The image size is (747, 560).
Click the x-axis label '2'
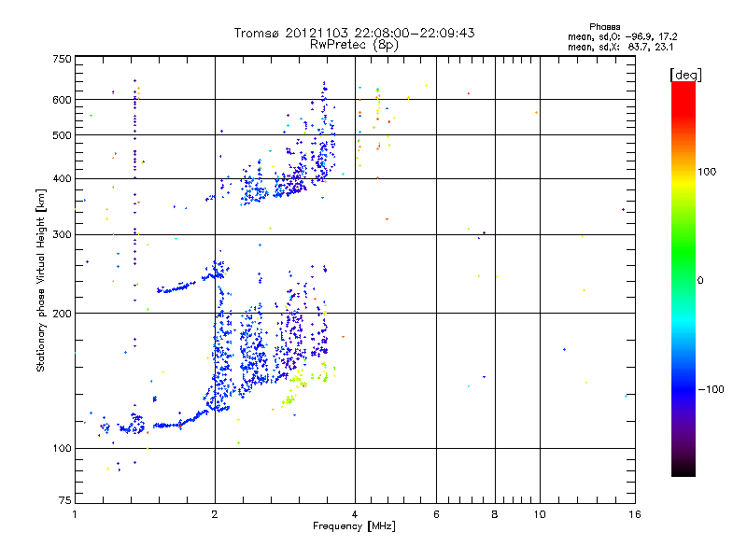[x=215, y=514]
